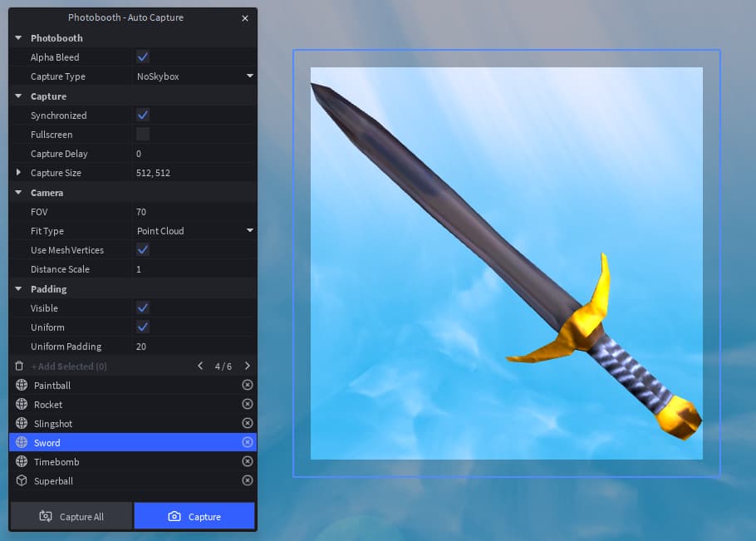Click the Capture All button
This screenshot has width=756, height=541.
click(71, 516)
